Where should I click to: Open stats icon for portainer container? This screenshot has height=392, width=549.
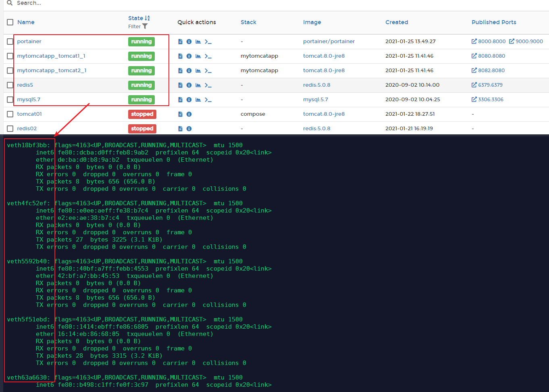[198, 42]
